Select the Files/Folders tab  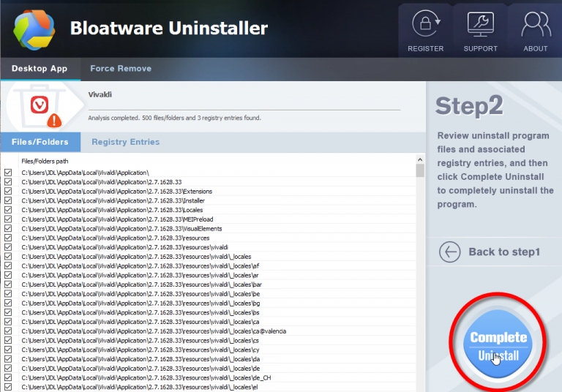click(x=40, y=142)
